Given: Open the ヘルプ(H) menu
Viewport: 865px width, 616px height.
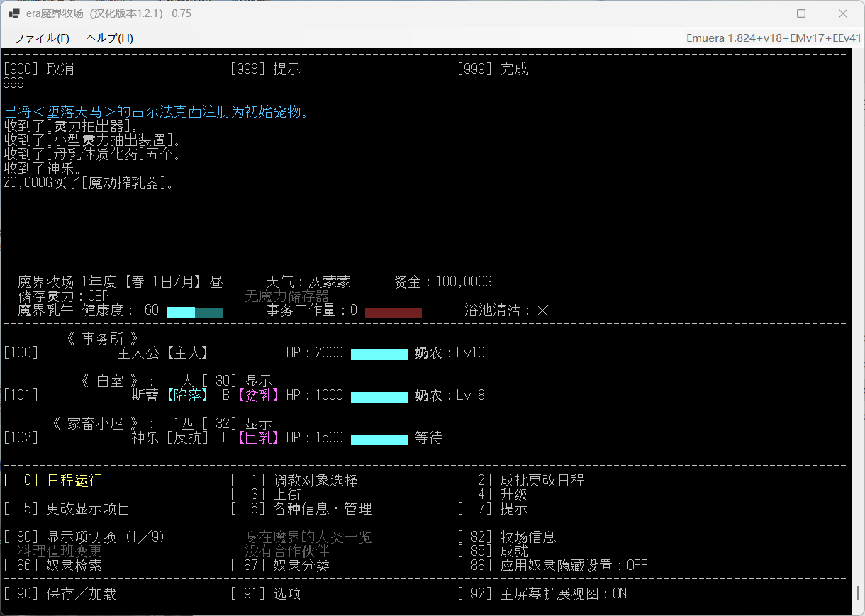Looking at the screenshot, I should coord(109,38).
